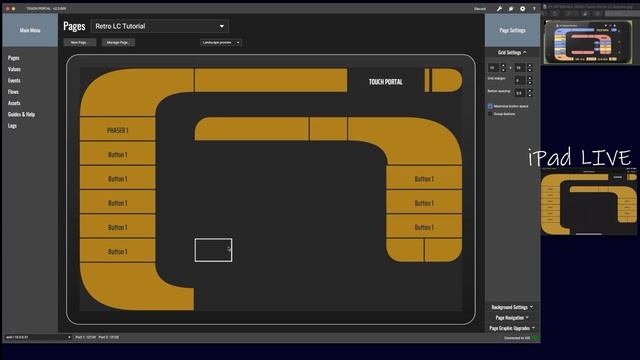This screenshot has width=640, height=360.
Task: Open the network adapter dropdown in status bar
Action: 38,338
